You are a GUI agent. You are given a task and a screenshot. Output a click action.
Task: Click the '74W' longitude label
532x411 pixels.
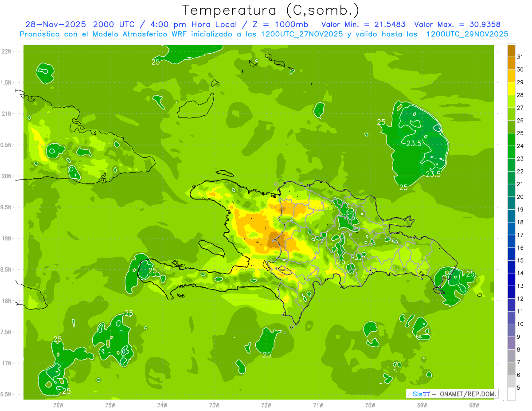click(162, 405)
